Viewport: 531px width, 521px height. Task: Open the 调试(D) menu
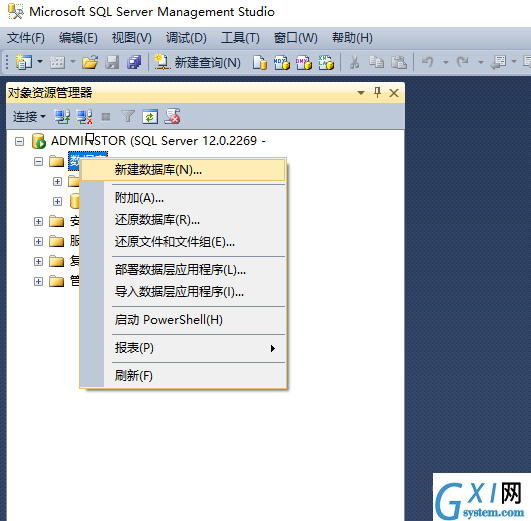point(186,38)
